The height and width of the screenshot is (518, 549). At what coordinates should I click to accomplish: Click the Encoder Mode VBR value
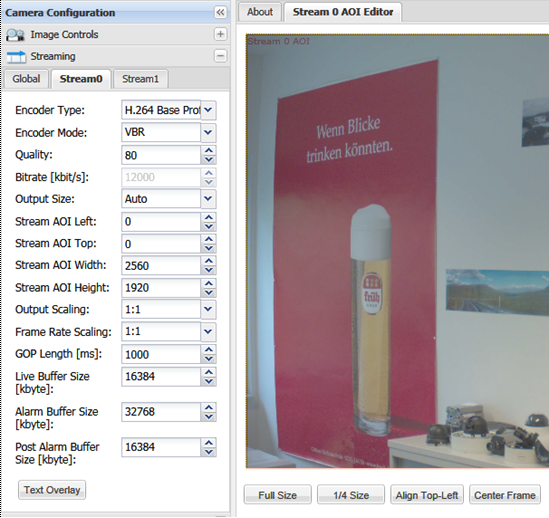(x=161, y=132)
